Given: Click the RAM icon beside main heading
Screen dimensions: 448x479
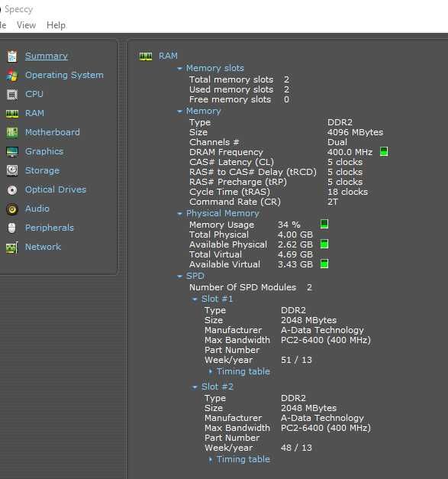Looking at the screenshot, I should (146, 57).
